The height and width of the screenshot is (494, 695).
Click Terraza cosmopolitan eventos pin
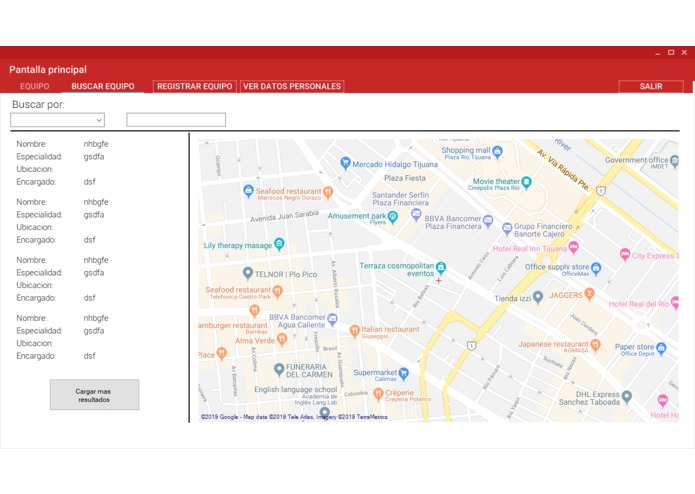[x=441, y=267]
